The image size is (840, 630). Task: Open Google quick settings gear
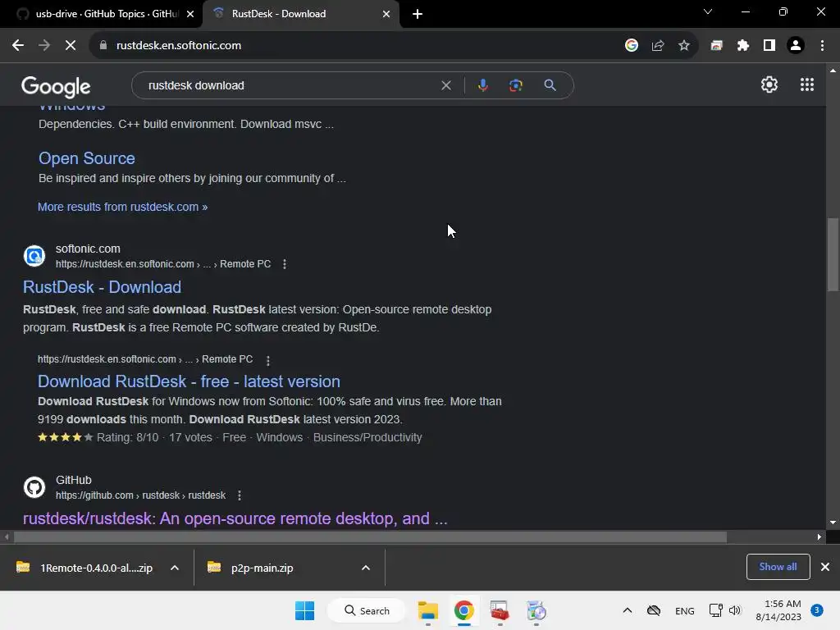pyautogui.click(x=769, y=84)
